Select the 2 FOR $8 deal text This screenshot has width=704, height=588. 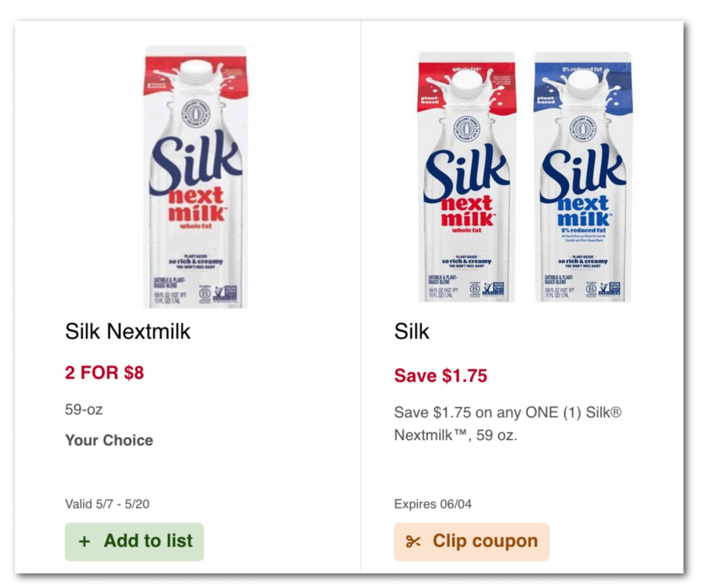coord(104,373)
